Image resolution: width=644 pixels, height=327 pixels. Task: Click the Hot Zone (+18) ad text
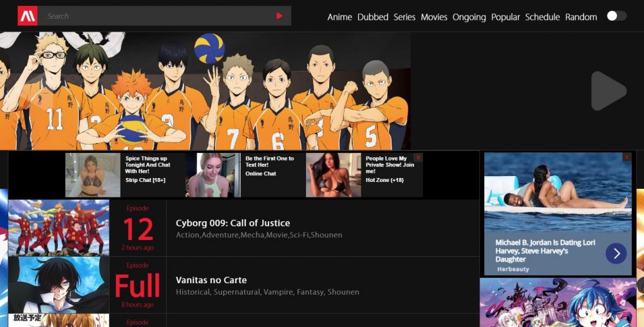385,180
